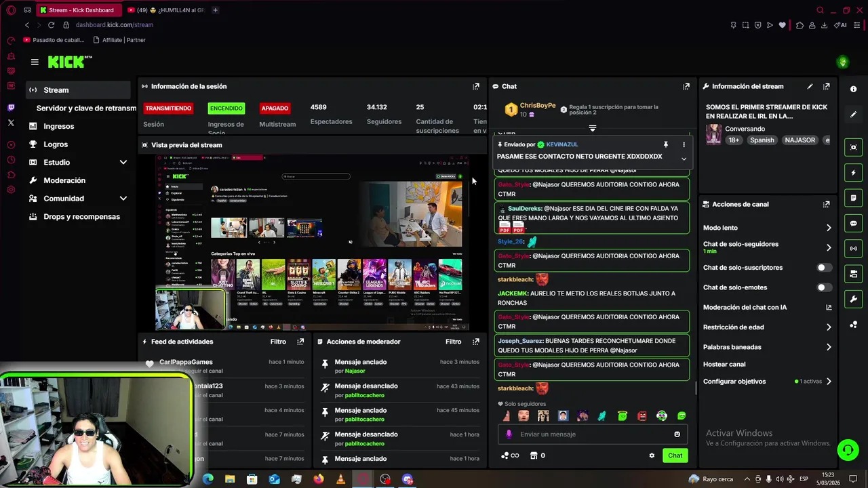Reload the dashboard page
Image resolution: width=868 pixels, height=488 pixels.
tap(51, 25)
